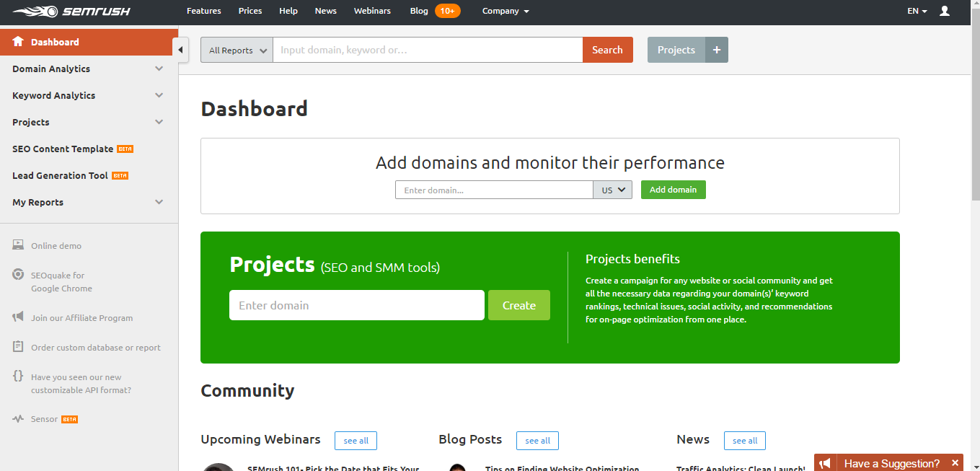The image size is (980, 471).
Task: Click the Enter domain monitoring field
Action: pyautogui.click(x=494, y=190)
